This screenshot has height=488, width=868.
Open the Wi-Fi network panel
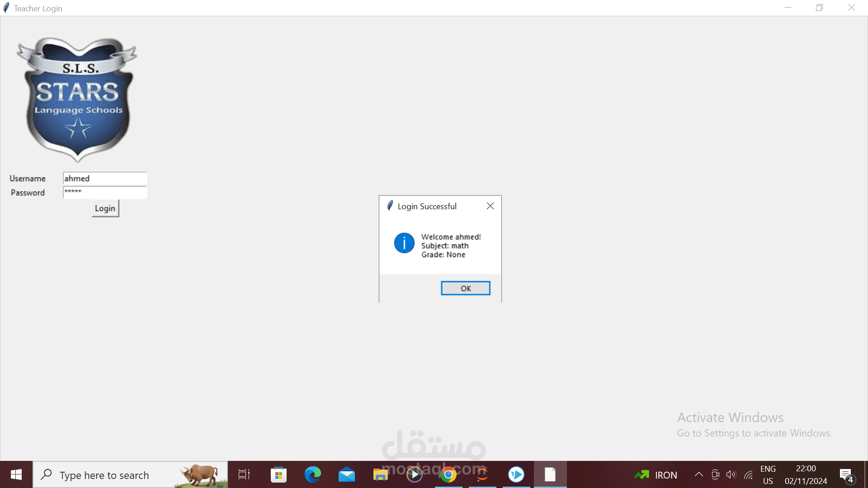click(x=749, y=474)
